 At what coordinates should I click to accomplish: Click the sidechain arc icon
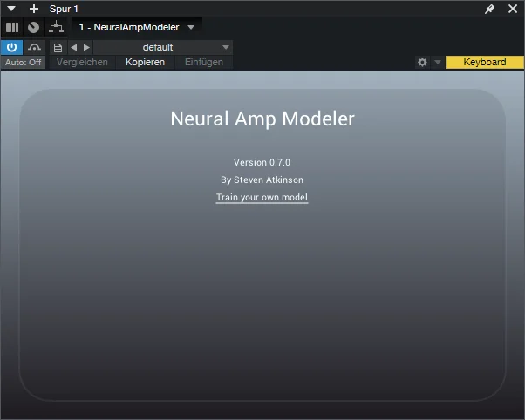coord(34,47)
